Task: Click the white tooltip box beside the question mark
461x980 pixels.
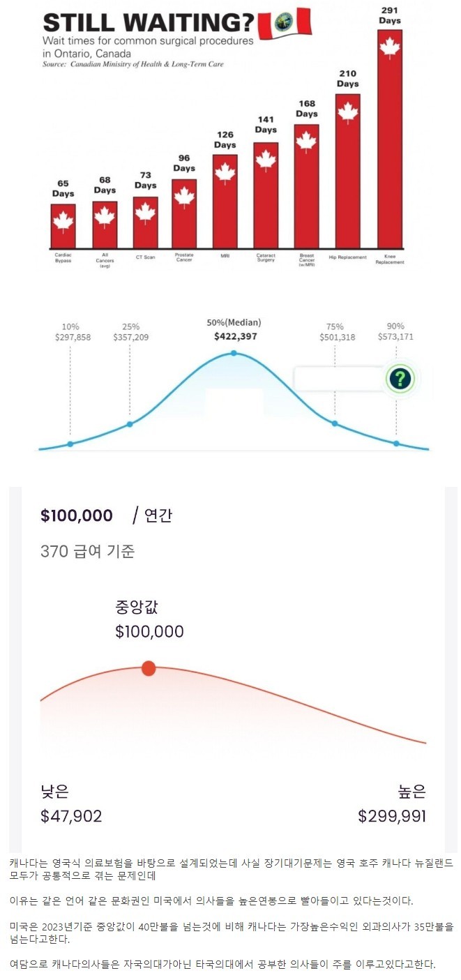Action: [x=338, y=379]
